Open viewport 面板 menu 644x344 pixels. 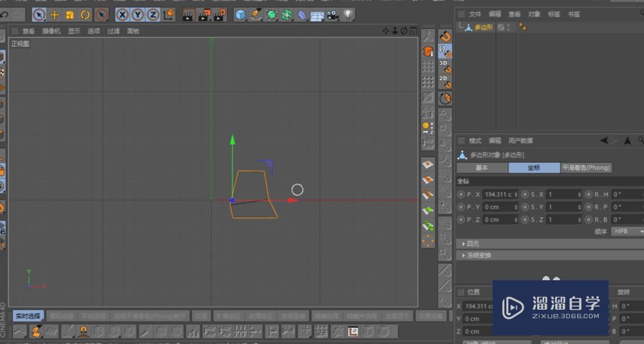(x=133, y=31)
